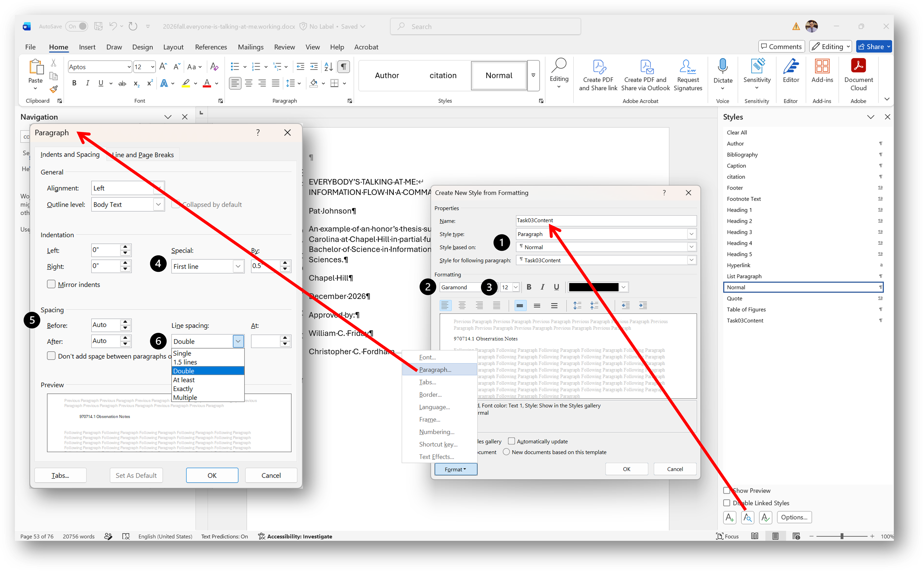Open the Style based on dropdown

[691, 247]
